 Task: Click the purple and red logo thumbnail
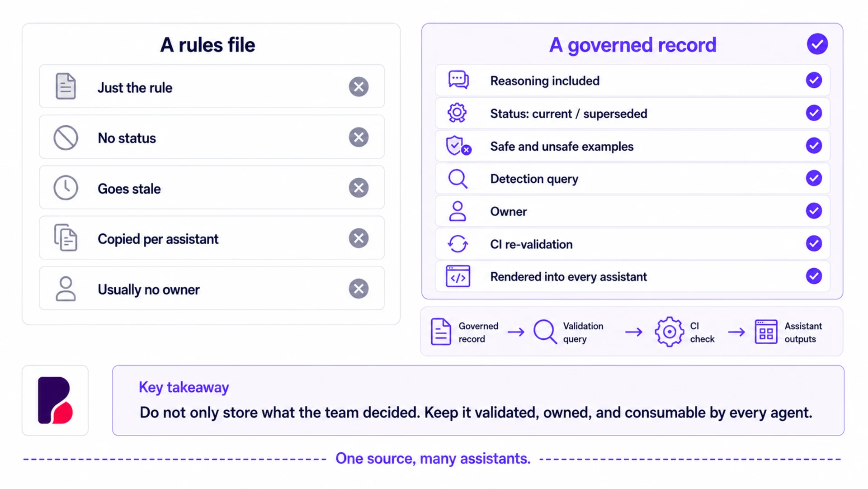(x=55, y=400)
